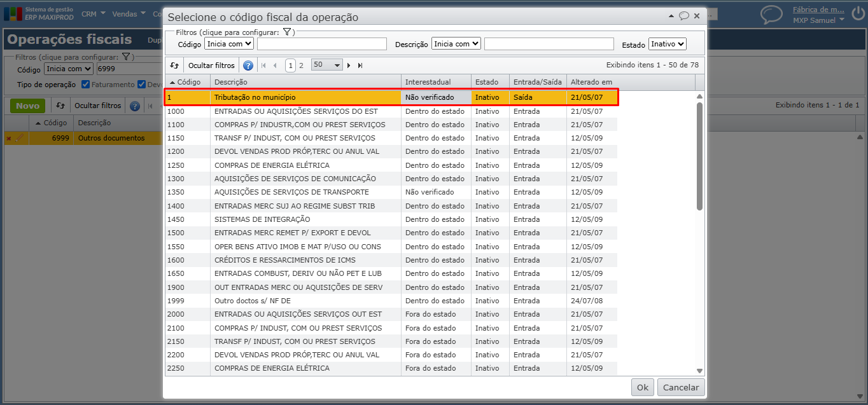This screenshot has width=868, height=405.
Task: Go to first page in dialog pager
Action: (263, 65)
